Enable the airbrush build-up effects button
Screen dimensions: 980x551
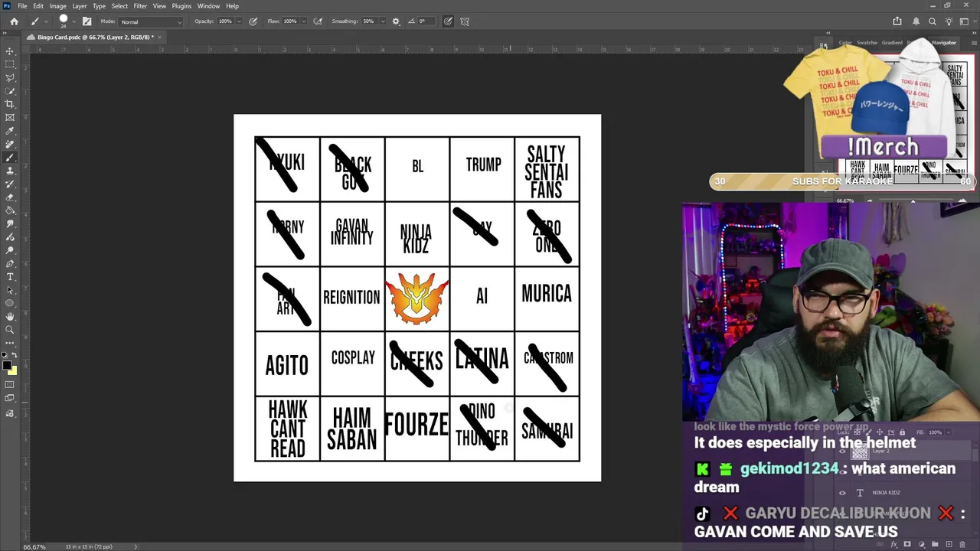pyautogui.click(x=318, y=21)
